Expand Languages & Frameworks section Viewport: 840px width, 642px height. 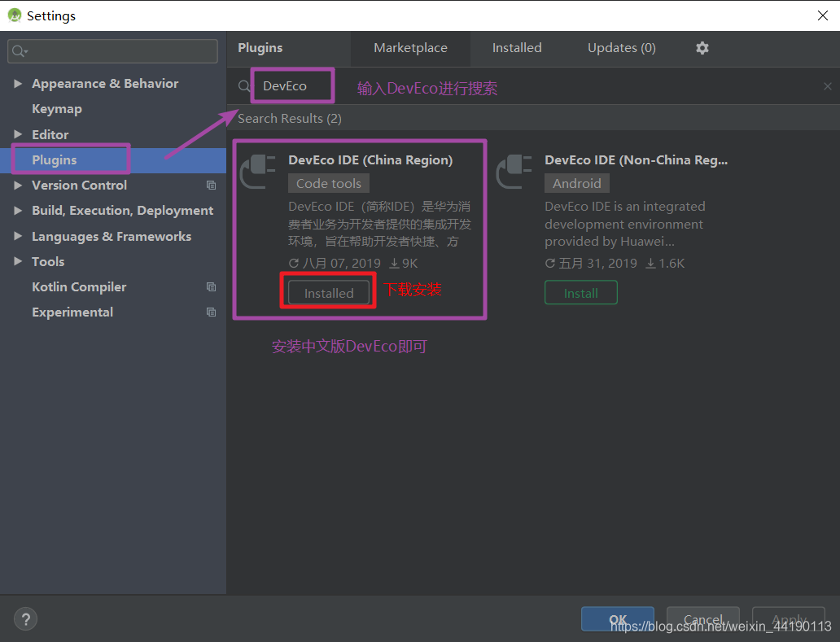tap(18, 236)
